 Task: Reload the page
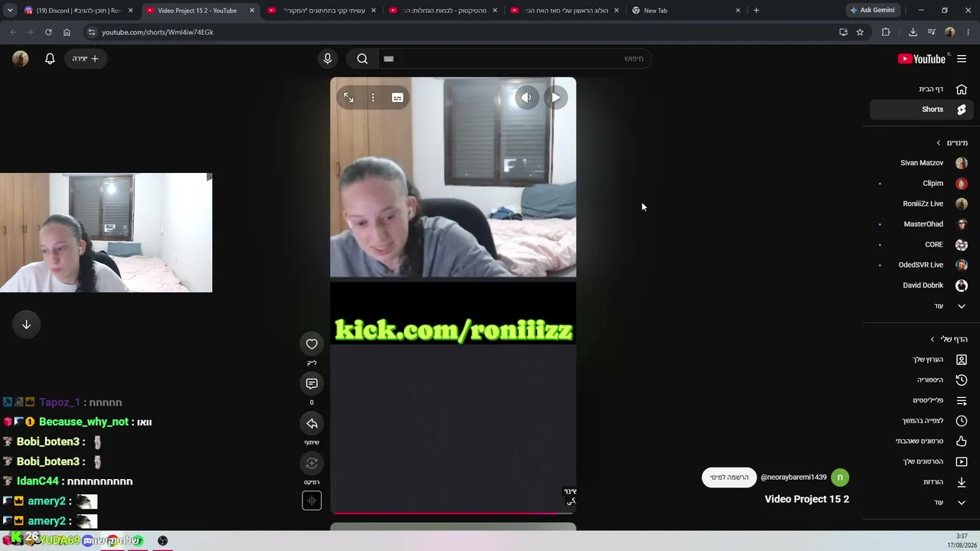point(48,32)
